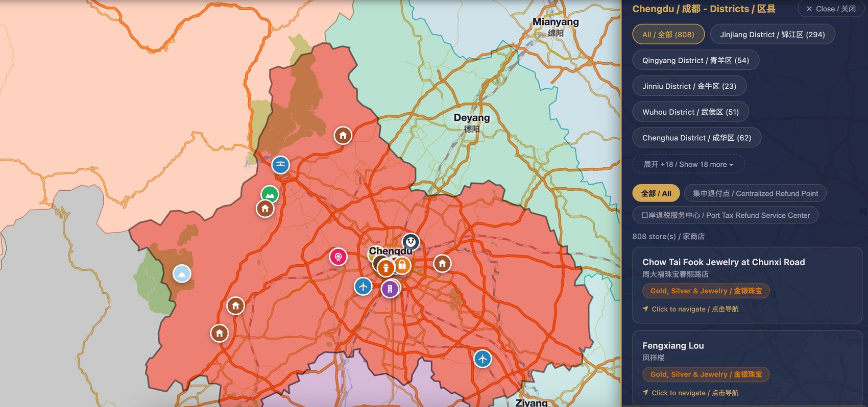Close the districts panel
This screenshot has height=407, width=868.
(x=831, y=9)
